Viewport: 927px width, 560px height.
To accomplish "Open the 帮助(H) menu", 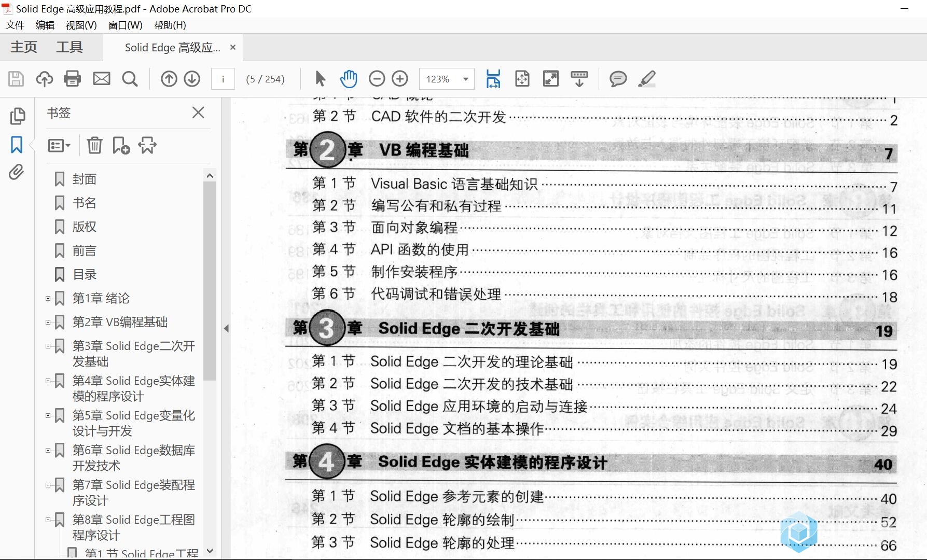I will (x=170, y=25).
